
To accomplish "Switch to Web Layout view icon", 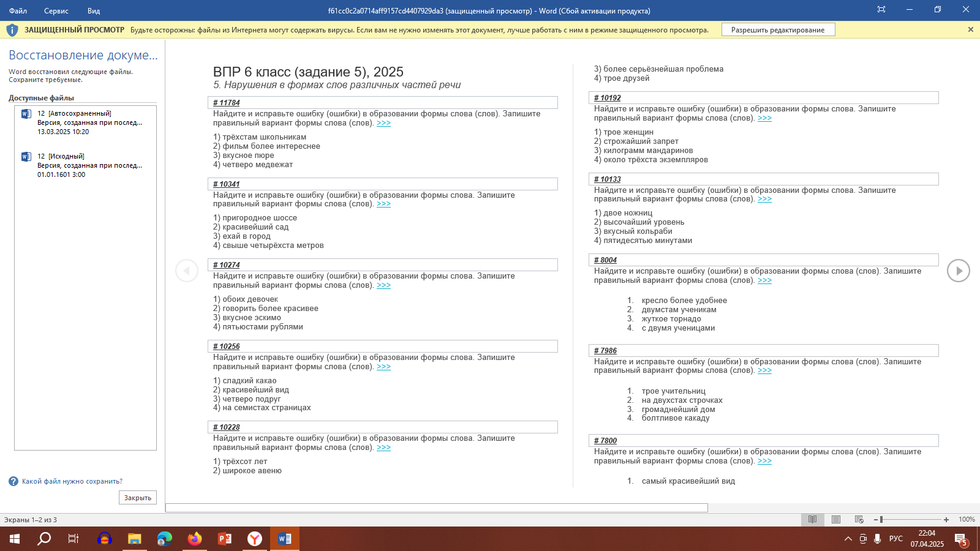I will (x=859, y=519).
